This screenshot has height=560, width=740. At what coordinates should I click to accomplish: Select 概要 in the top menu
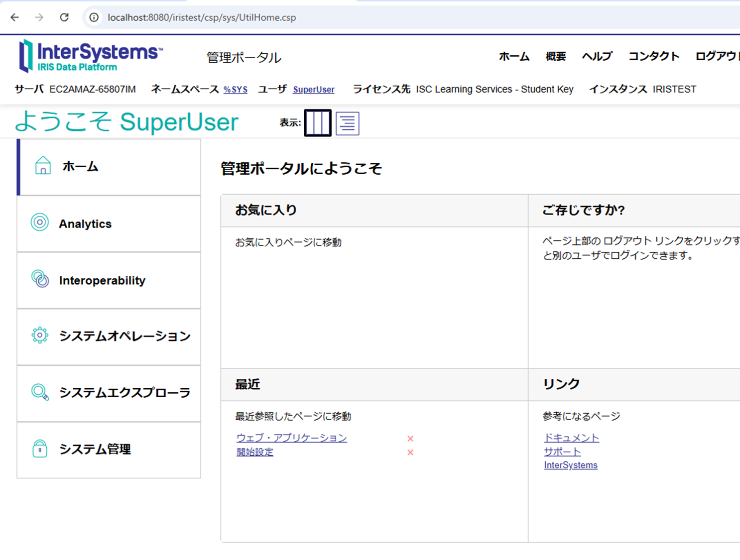tap(555, 56)
